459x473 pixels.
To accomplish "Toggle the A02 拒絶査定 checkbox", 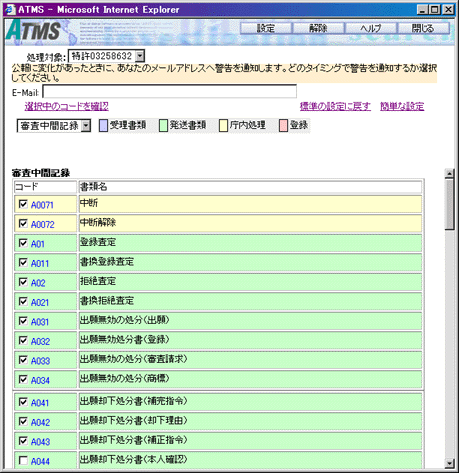I will click(x=23, y=282).
